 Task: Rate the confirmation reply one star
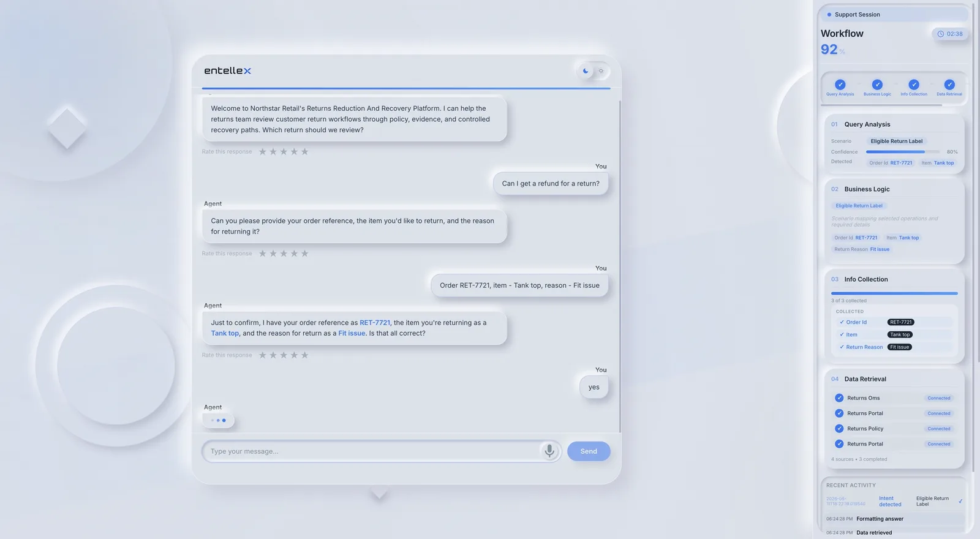(x=263, y=355)
